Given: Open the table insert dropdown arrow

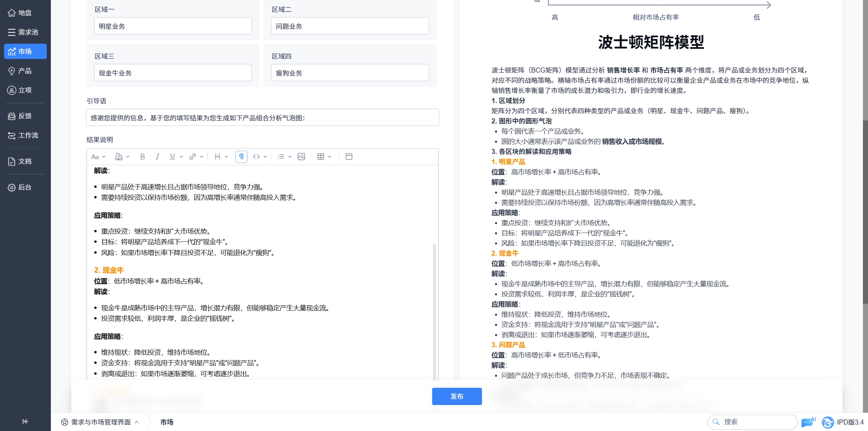Looking at the screenshot, I should click(x=330, y=157).
